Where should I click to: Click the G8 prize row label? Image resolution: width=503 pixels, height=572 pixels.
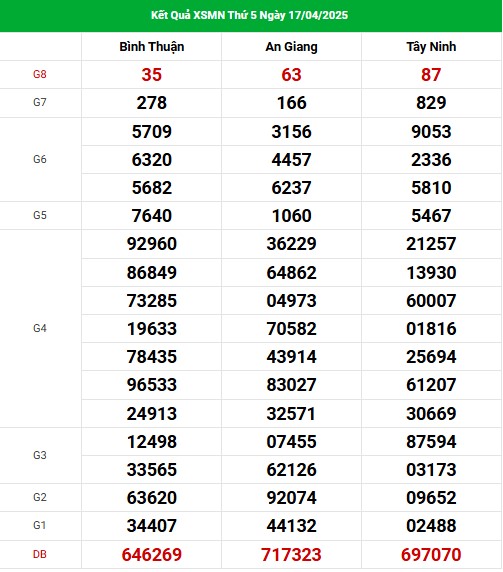tap(40, 74)
